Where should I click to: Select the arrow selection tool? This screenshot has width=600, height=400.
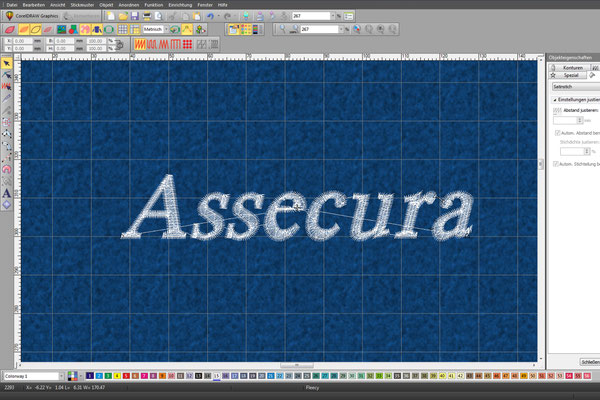click(x=7, y=63)
